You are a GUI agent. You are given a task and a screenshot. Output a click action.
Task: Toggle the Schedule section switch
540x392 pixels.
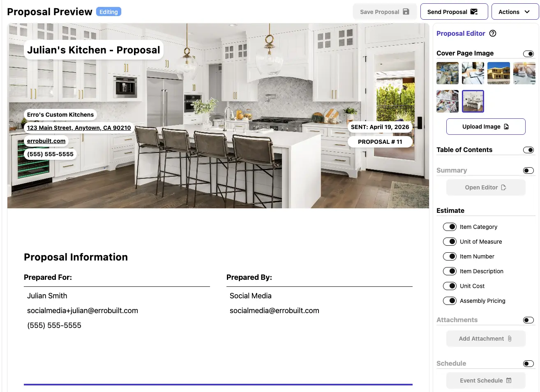pyautogui.click(x=528, y=364)
